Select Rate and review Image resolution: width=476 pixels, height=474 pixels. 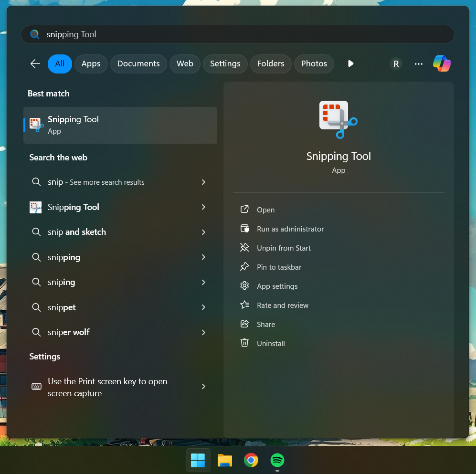point(283,305)
